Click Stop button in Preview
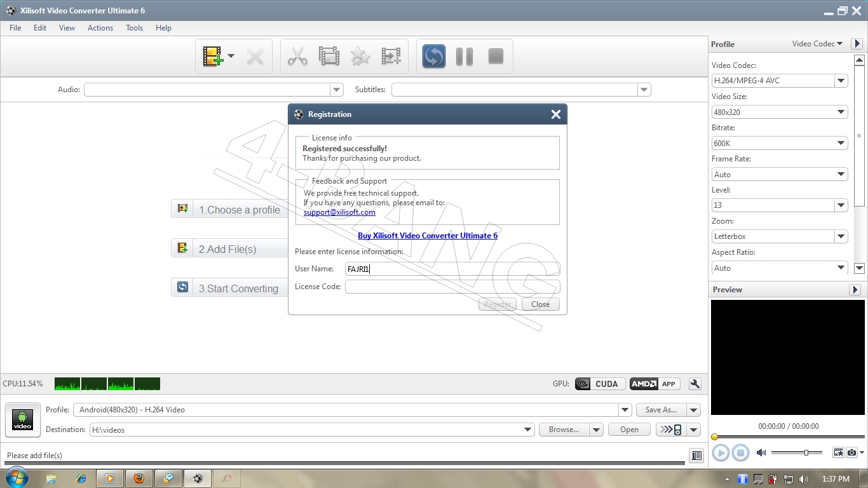This screenshot has width=868, height=488. [x=740, y=452]
